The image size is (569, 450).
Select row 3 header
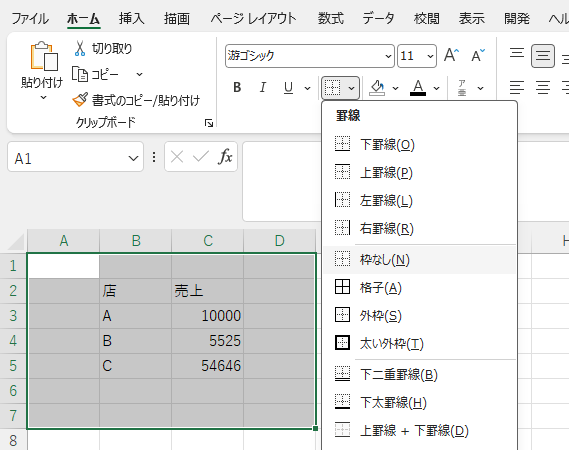pos(13,316)
